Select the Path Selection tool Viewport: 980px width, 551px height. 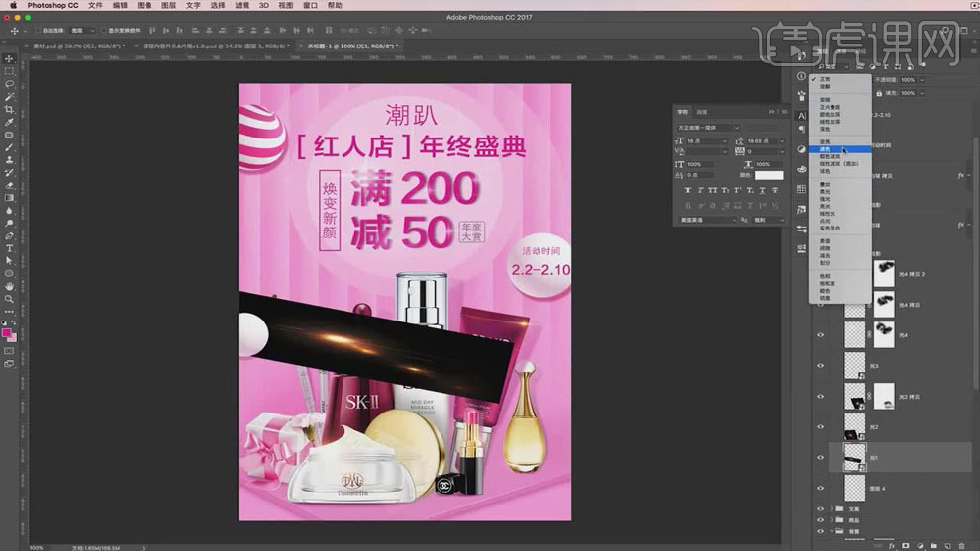9,261
